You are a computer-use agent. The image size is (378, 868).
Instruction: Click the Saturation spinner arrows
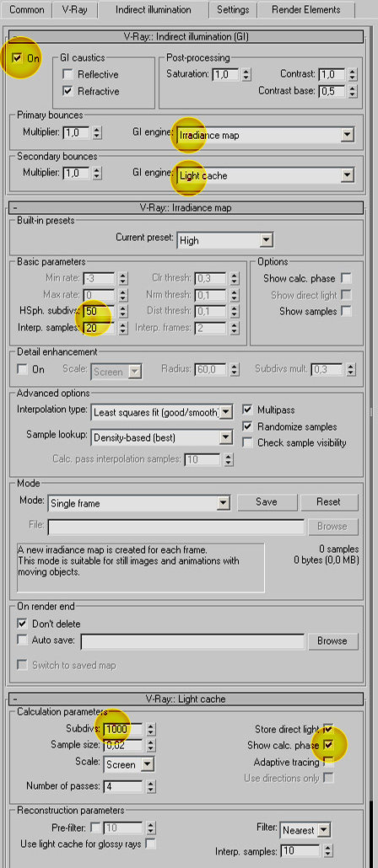coord(246,74)
